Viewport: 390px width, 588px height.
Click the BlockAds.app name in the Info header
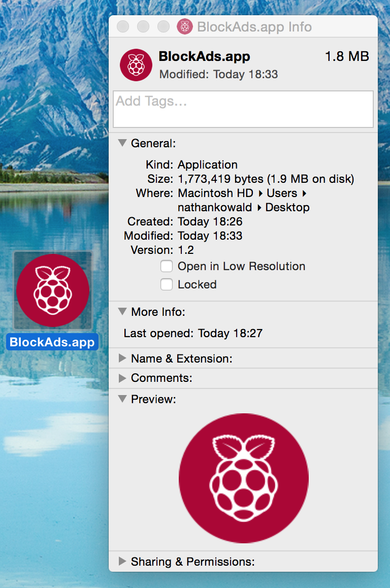tap(204, 57)
